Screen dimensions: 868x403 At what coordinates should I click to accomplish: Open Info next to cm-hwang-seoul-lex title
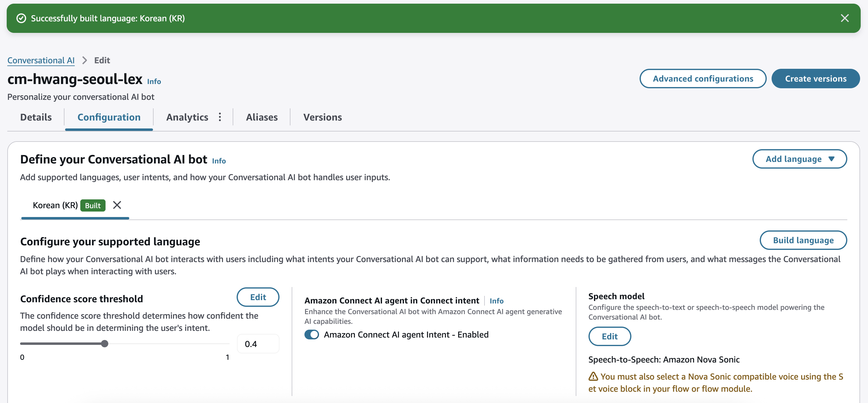pyautogui.click(x=154, y=82)
